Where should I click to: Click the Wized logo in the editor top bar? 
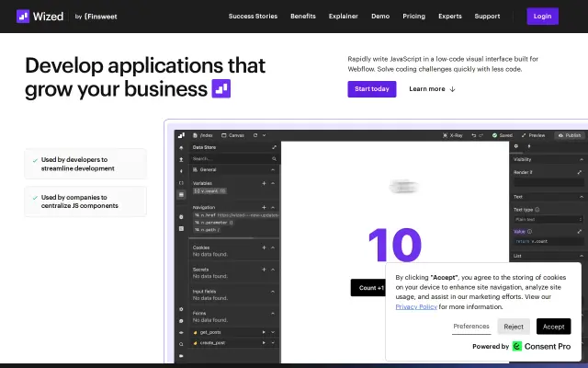181,135
